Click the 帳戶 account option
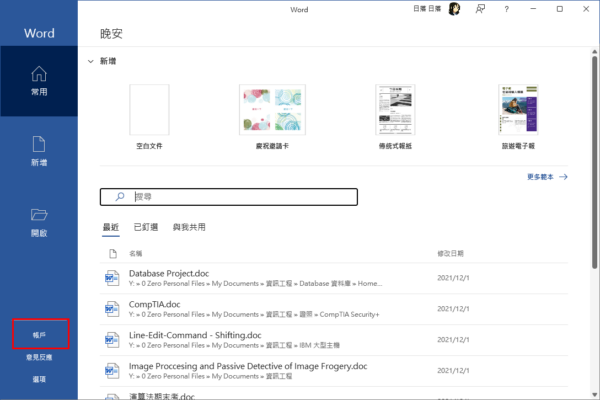This screenshot has height=400, width=600. point(39,335)
